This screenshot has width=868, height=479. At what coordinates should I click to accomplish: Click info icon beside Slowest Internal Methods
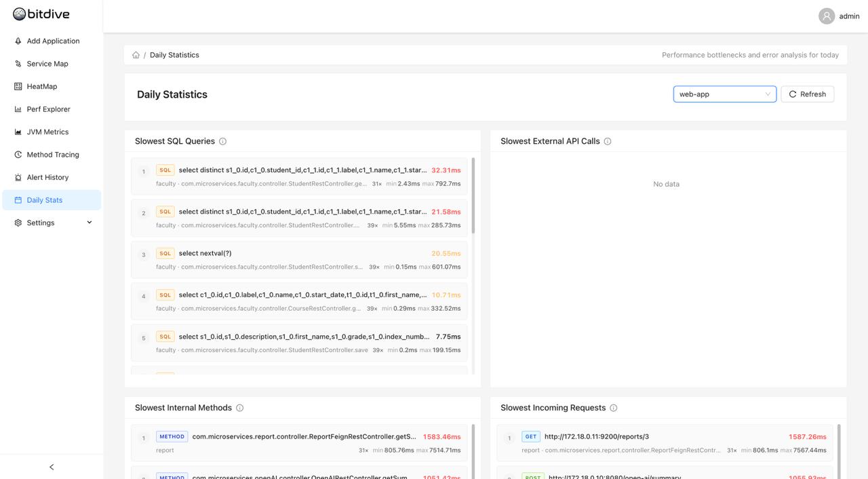pyautogui.click(x=239, y=408)
